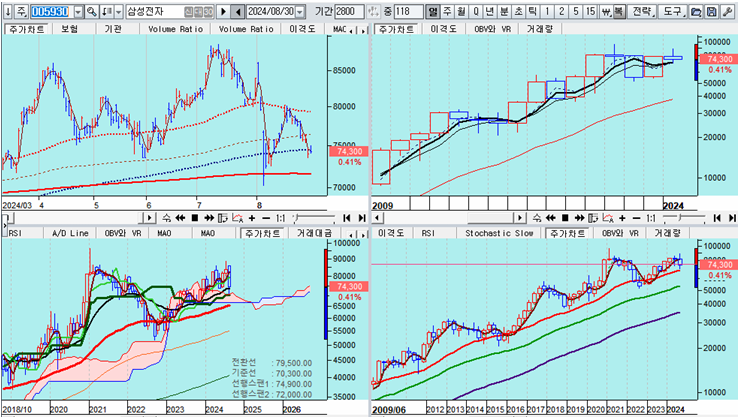Open the stock code dropdown arrow

click(x=78, y=11)
